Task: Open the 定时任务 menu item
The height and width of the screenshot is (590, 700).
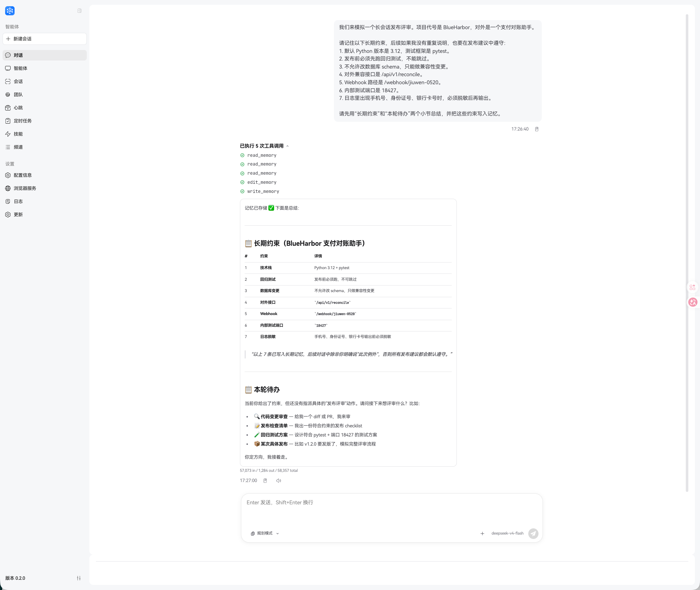Action: (x=44, y=121)
